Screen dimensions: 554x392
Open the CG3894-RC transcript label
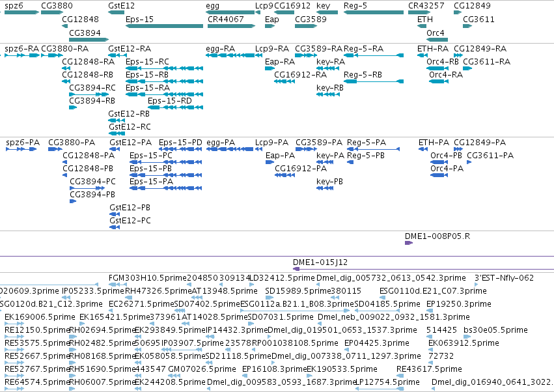coord(92,88)
